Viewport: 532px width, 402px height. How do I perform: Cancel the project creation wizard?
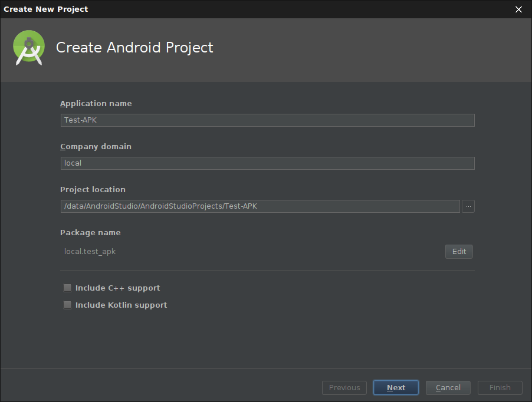pyautogui.click(x=448, y=388)
